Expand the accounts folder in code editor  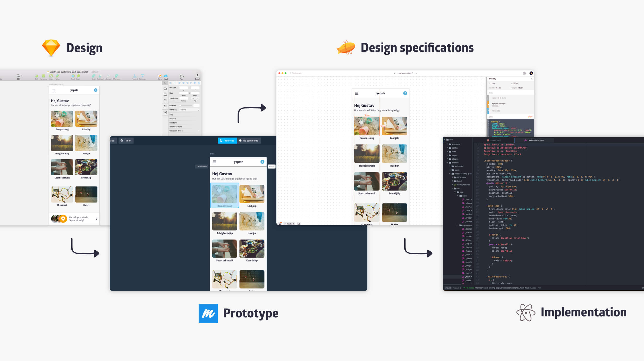tap(447, 144)
